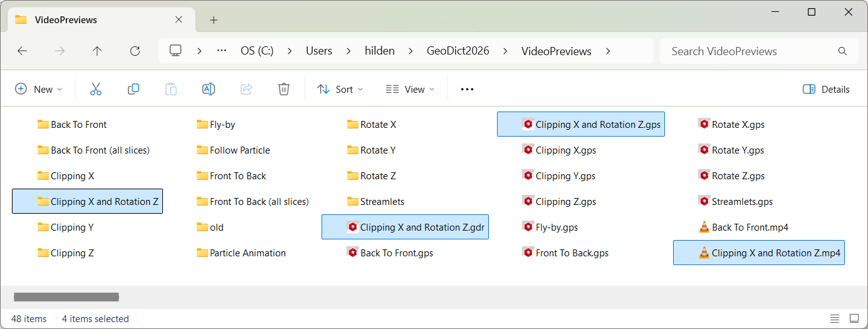Click the VLC cone icon of Back To Front.mp4
Screen dimensions: 868x329
pyautogui.click(x=704, y=227)
